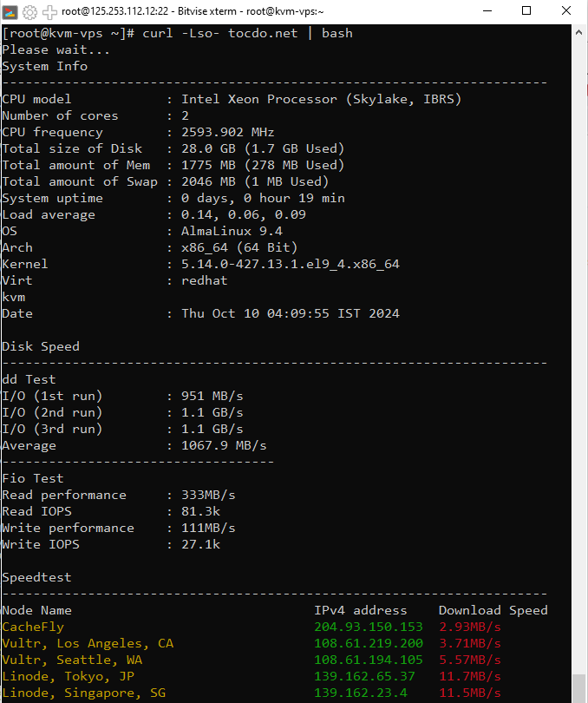The height and width of the screenshot is (703, 588).
Task: Click the Kernel version string
Action: click(x=290, y=265)
